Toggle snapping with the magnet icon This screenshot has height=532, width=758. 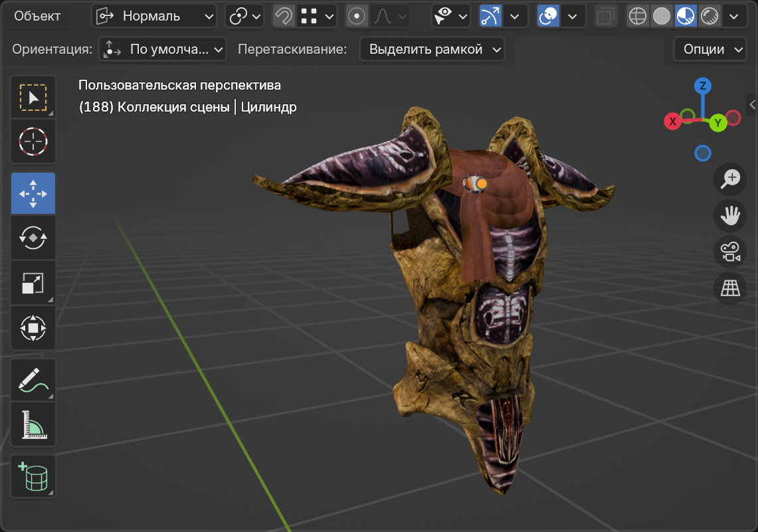coord(284,16)
